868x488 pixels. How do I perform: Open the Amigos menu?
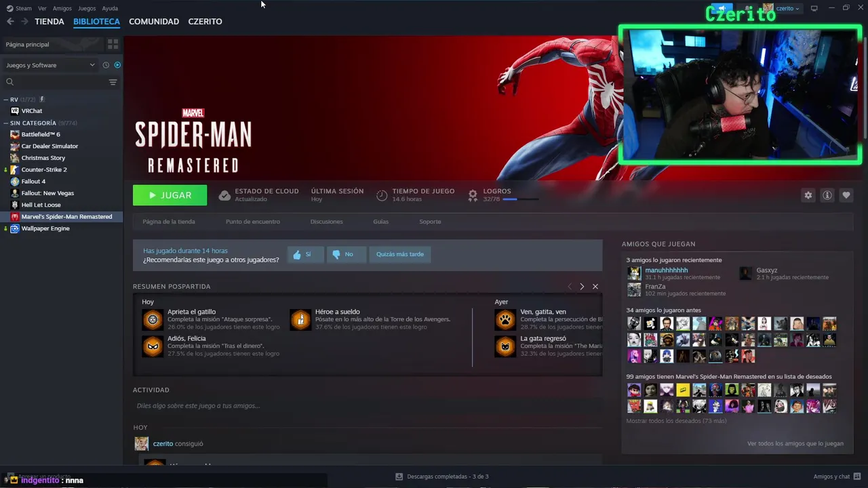tap(62, 8)
